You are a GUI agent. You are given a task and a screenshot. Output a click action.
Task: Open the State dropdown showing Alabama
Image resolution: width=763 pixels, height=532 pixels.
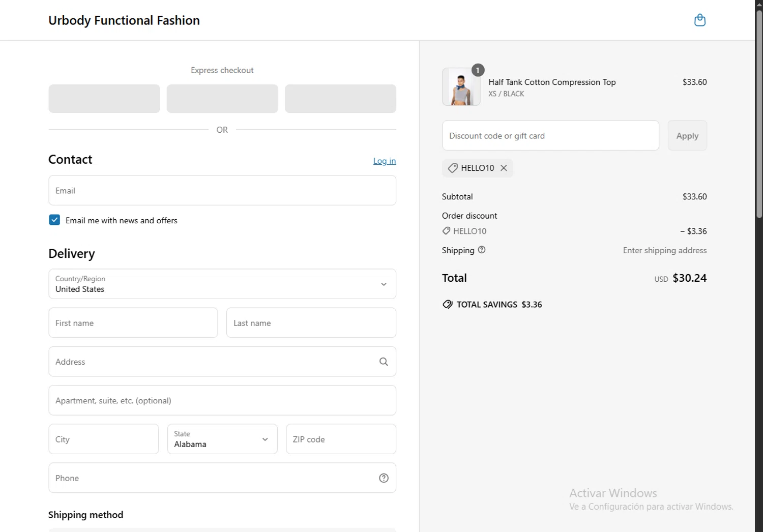pyautogui.click(x=222, y=439)
